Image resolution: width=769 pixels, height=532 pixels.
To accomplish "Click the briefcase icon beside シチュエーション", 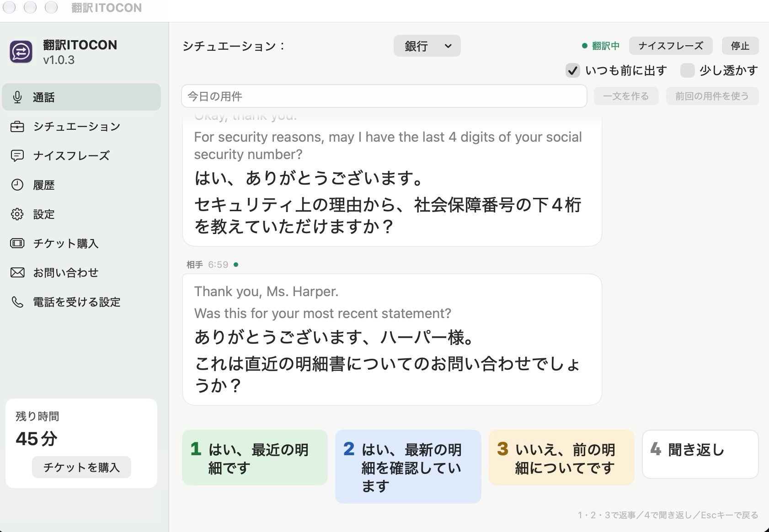I will coord(17,126).
